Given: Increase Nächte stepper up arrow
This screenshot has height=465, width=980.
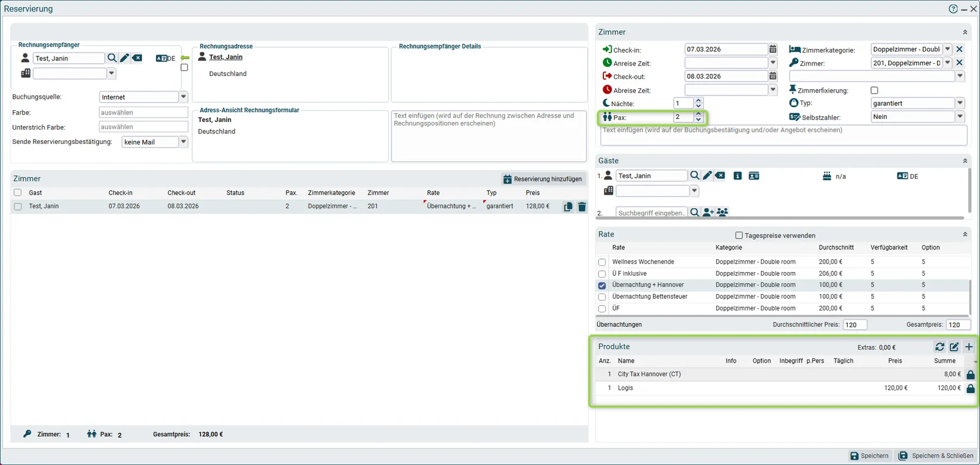Looking at the screenshot, I should click(x=698, y=100).
